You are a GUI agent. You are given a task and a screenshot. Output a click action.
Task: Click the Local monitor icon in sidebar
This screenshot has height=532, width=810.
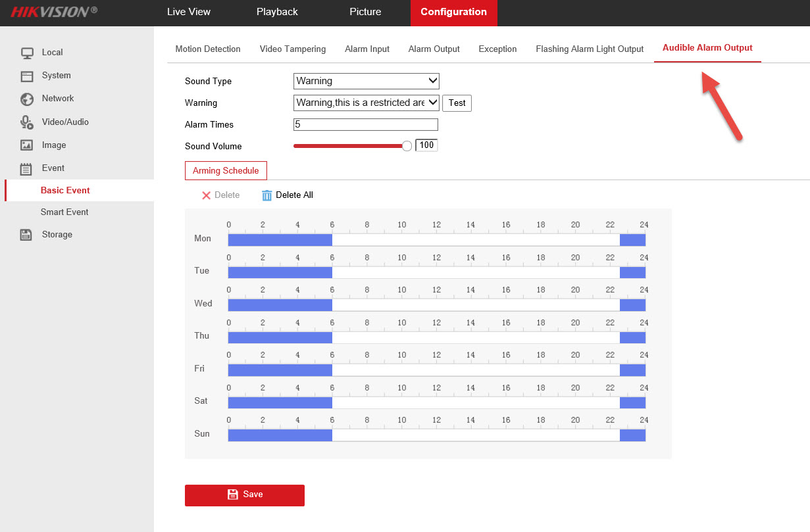coord(26,53)
